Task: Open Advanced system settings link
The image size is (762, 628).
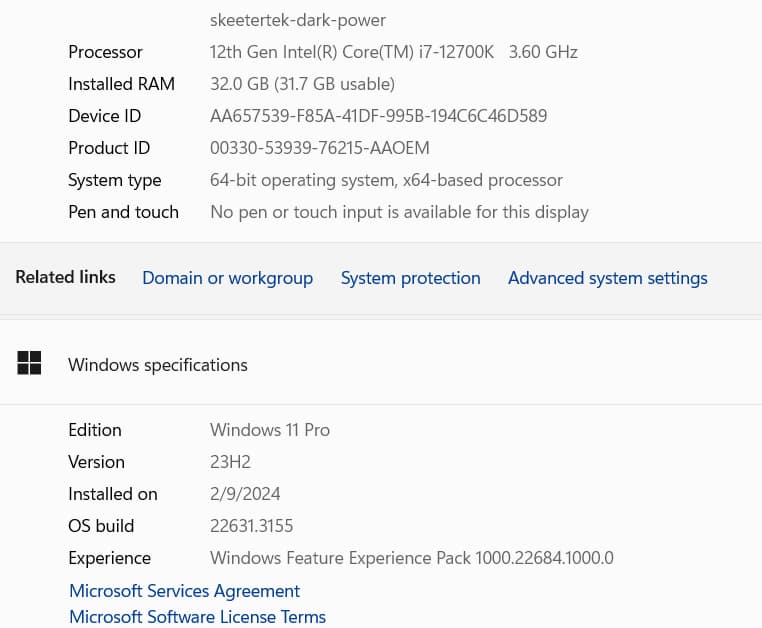Action: [607, 278]
